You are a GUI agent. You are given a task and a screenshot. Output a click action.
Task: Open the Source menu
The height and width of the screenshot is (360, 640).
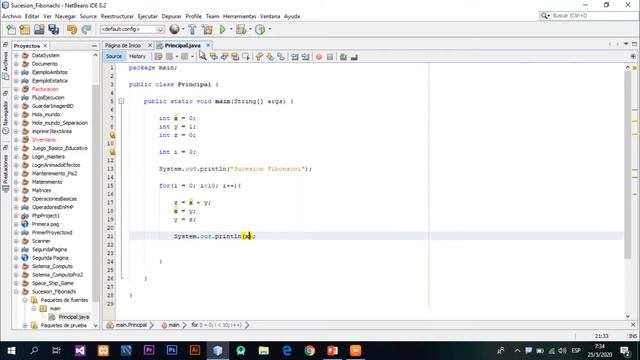pyautogui.click(x=88, y=16)
